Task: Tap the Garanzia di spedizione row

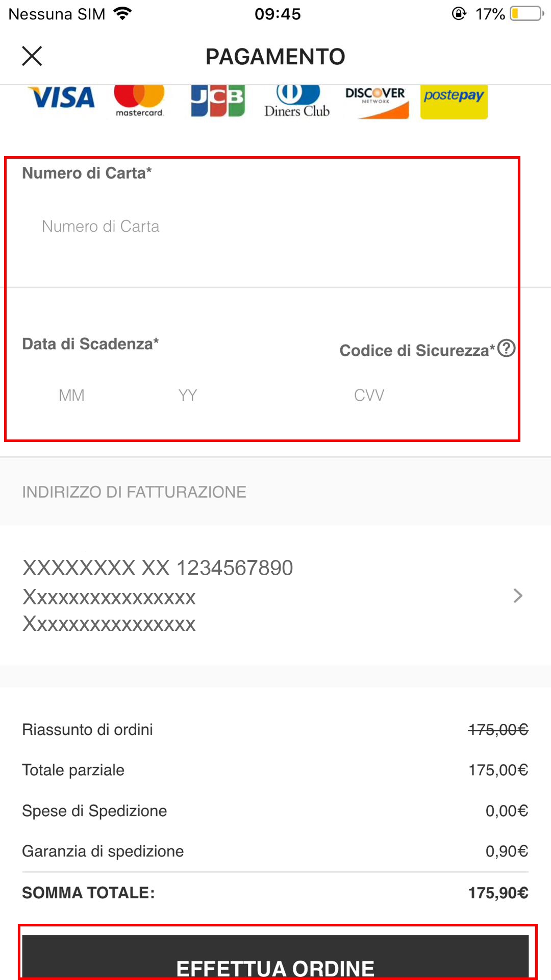Action: click(274, 851)
